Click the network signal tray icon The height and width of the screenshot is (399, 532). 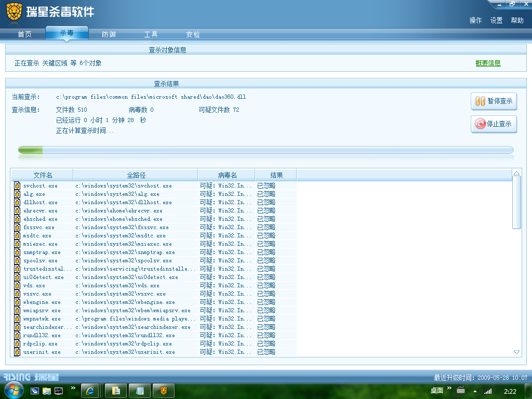487,391
